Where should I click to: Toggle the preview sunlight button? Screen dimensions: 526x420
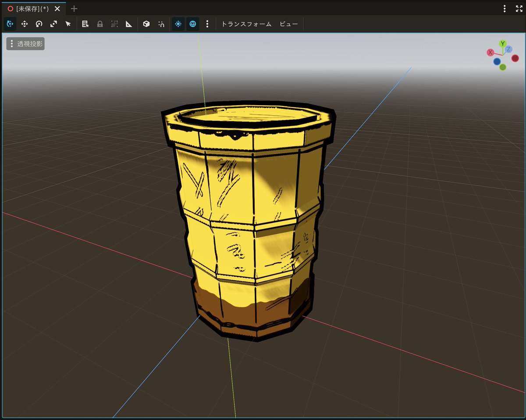[x=178, y=24]
